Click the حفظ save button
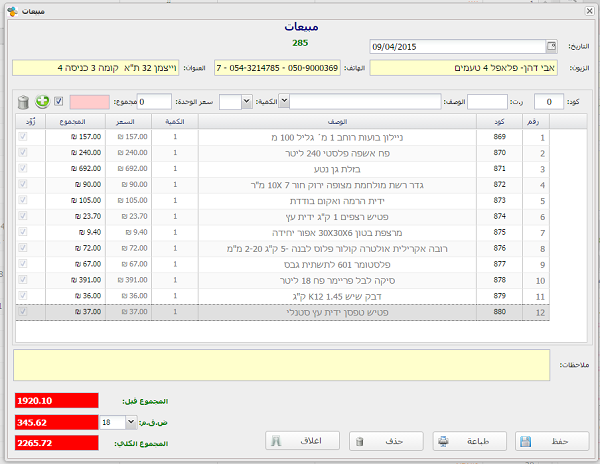 coord(552,441)
